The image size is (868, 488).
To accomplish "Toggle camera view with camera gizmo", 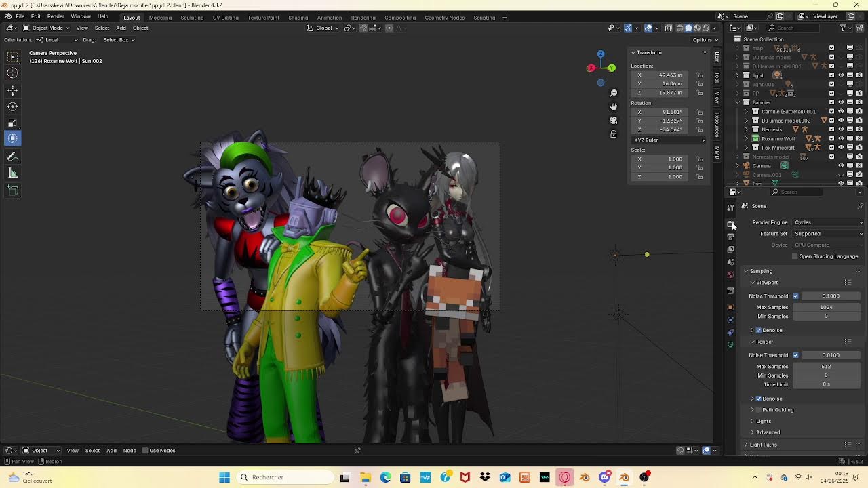I will (x=614, y=120).
